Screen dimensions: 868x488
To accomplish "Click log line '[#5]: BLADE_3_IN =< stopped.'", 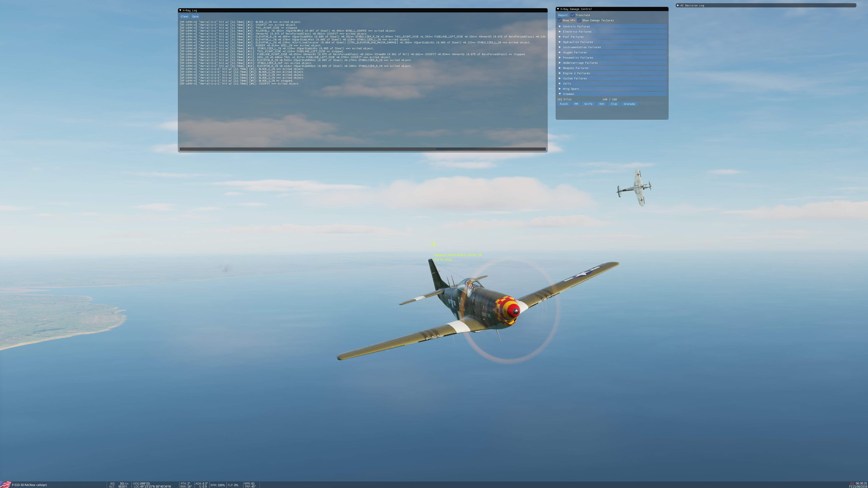I will (x=236, y=81).
